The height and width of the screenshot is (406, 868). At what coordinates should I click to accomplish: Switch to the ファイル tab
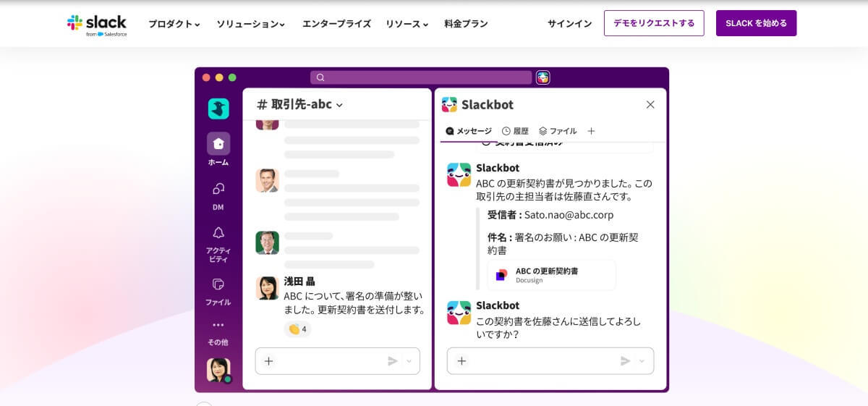(558, 131)
